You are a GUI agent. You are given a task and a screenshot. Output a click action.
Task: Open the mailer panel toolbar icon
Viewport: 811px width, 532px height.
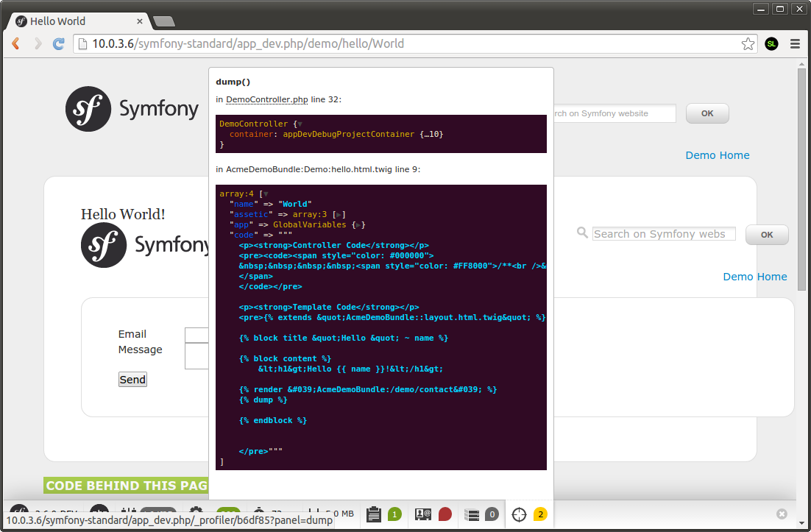(x=423, y=514)
